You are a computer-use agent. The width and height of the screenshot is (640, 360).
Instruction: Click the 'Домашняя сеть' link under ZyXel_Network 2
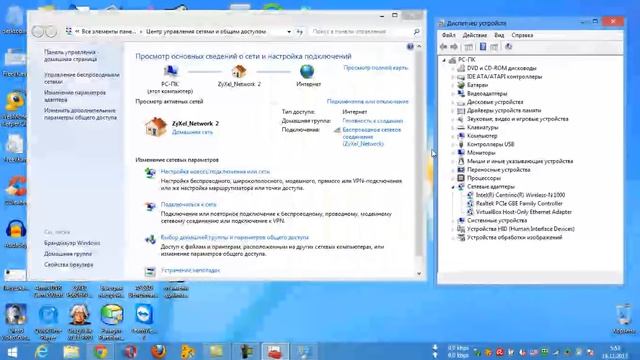coord(192,132)
